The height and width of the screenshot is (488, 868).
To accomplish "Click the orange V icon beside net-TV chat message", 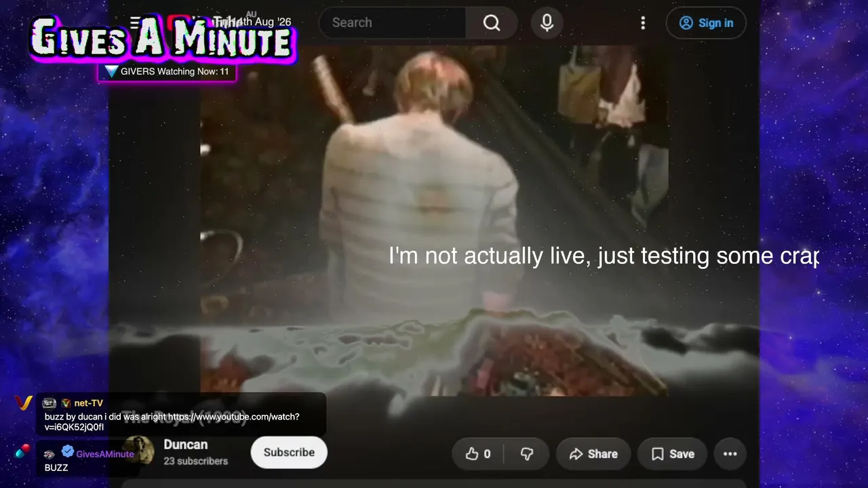I will (x=23, y=403).
